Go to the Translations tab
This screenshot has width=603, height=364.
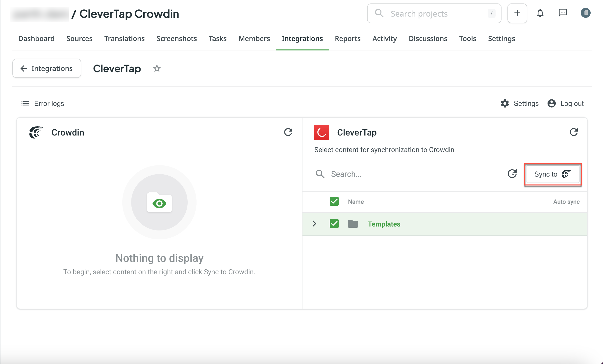tap(125, 39)
